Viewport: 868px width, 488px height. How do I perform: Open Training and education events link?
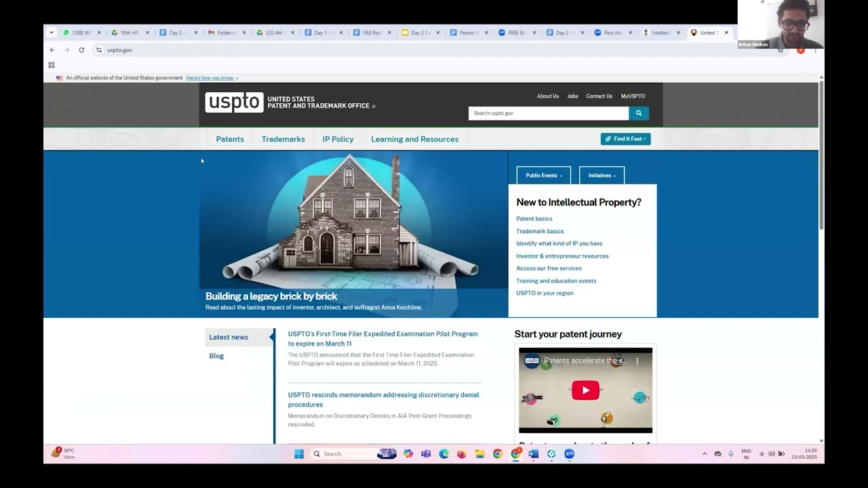click(556, 281)
